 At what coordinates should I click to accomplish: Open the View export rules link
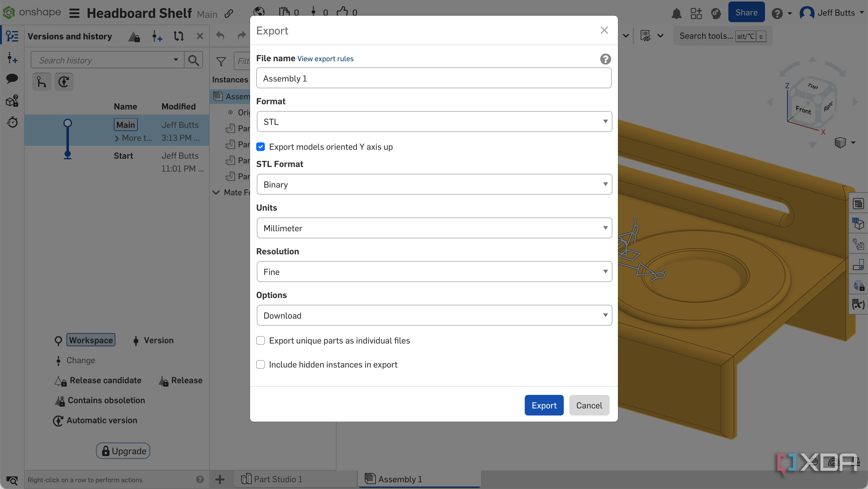pyautogui.click(x=325, y=59)
